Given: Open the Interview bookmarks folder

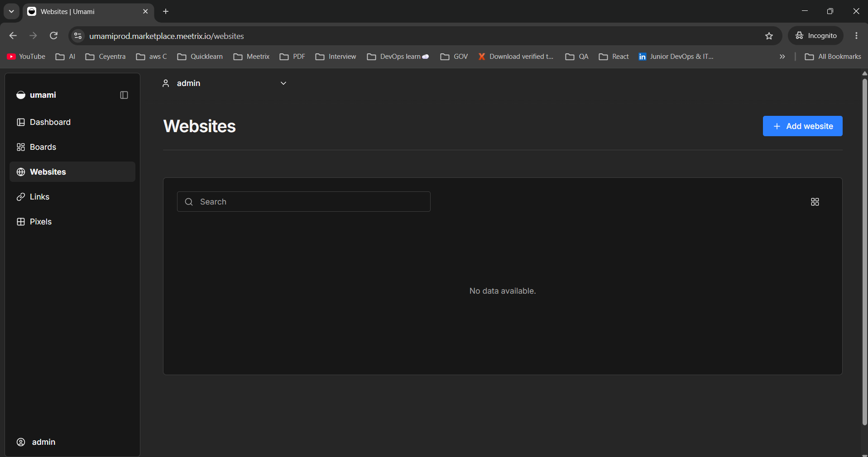Looking at the screenshot, I should click(x=336, y=57).
